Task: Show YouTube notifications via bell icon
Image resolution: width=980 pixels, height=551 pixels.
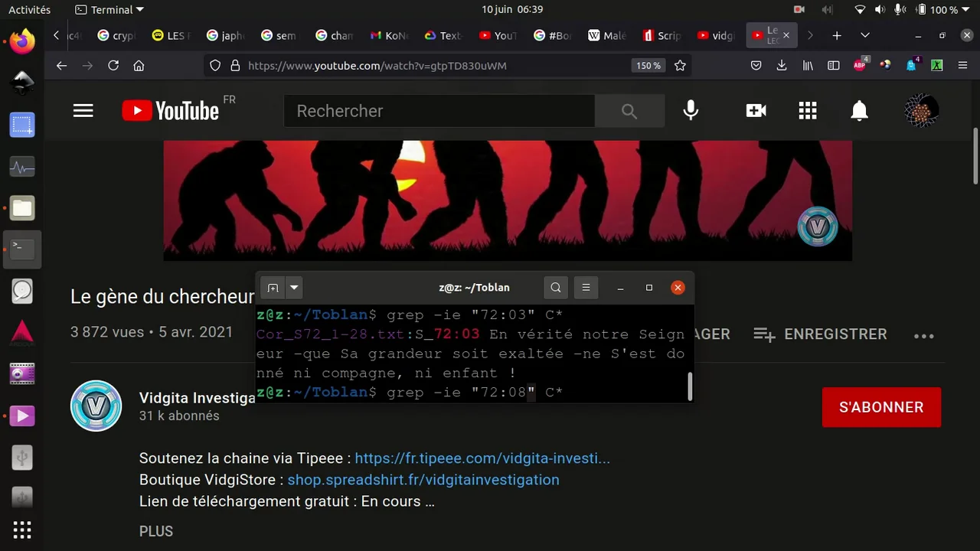Action: [x=860, y=111]
